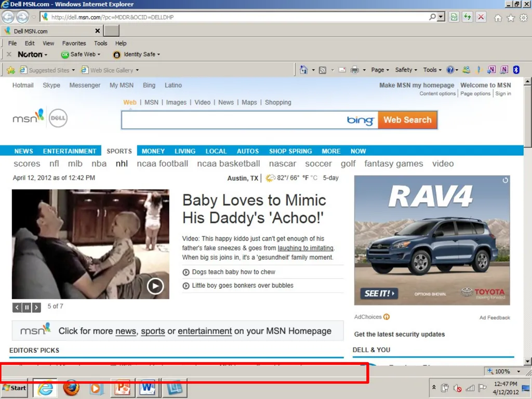Click the Forward navigation arrow

click(22, 17)
